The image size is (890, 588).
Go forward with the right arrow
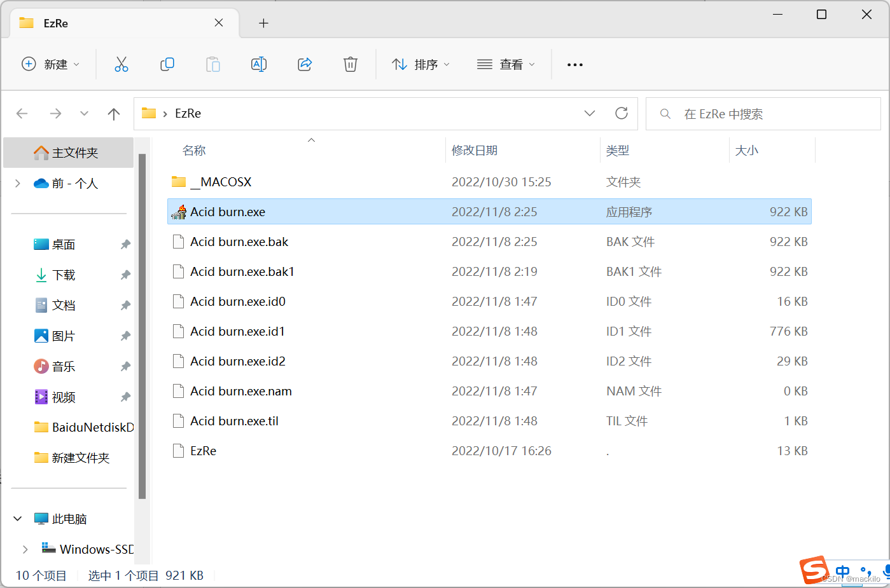(x=56, y=114)
